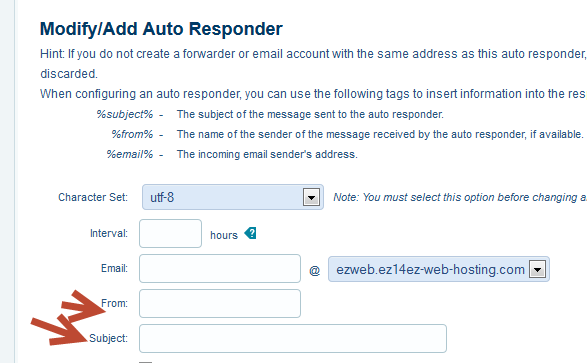Click the 'hours' unit text
The height and width of the screenshot is (363, 587).
click(224, 235)
